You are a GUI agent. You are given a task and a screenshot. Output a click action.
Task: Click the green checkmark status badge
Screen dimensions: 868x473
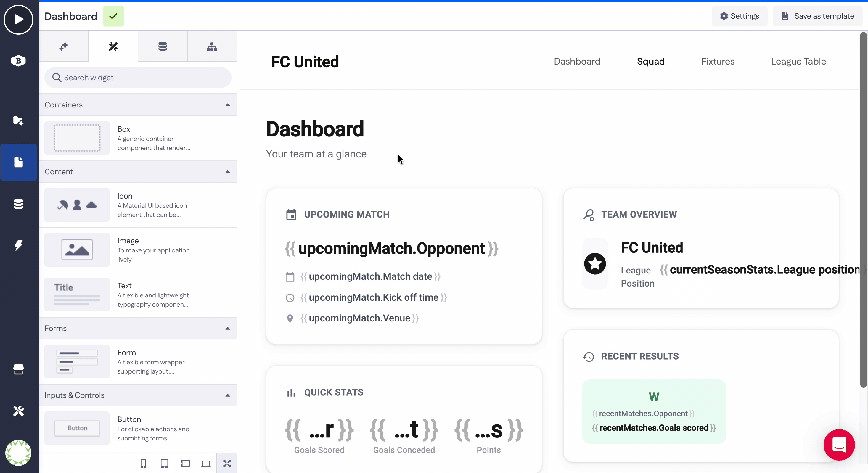point(113,16)
